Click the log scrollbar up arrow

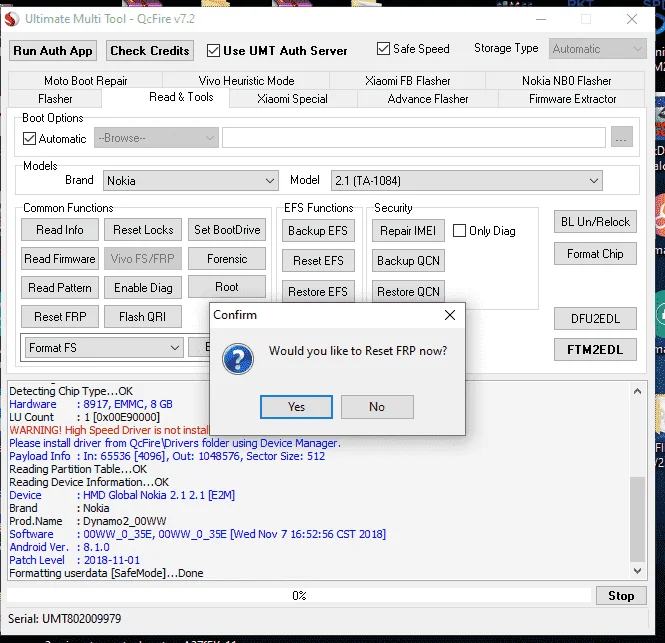tap(637, 391)
